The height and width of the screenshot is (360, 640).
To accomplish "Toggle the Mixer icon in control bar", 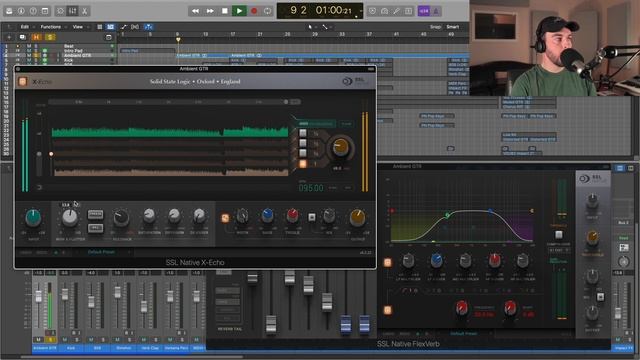I will 72,11.
